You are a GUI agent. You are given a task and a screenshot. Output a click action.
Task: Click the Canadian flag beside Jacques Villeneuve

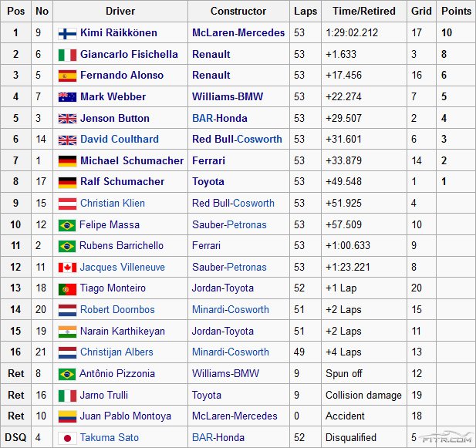coord(67,268)
